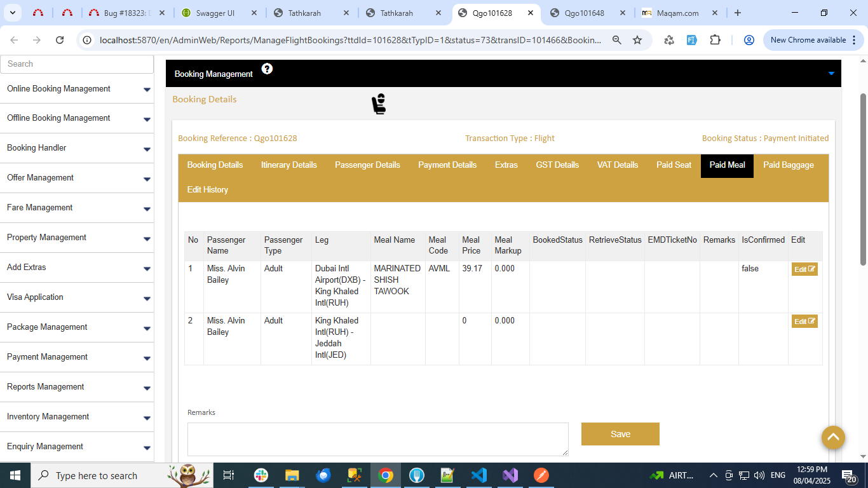This screenshot has height=488, width=868.
Task: Reload the page
Action: point(60,40)
